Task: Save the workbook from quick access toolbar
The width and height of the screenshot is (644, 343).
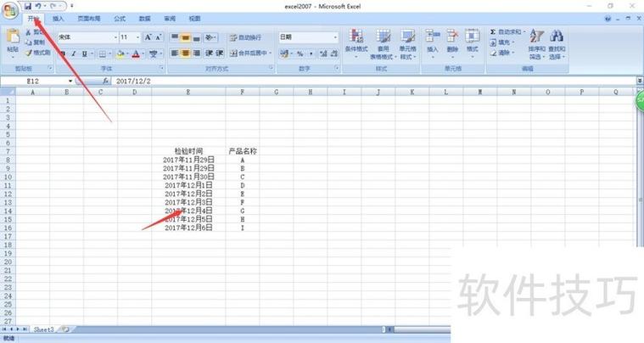Action: click(28, 6)
